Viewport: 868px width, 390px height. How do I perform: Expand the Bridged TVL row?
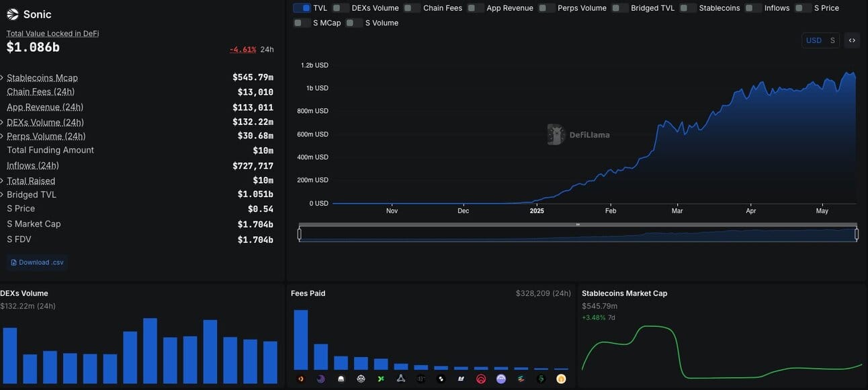tap(2, 195)
